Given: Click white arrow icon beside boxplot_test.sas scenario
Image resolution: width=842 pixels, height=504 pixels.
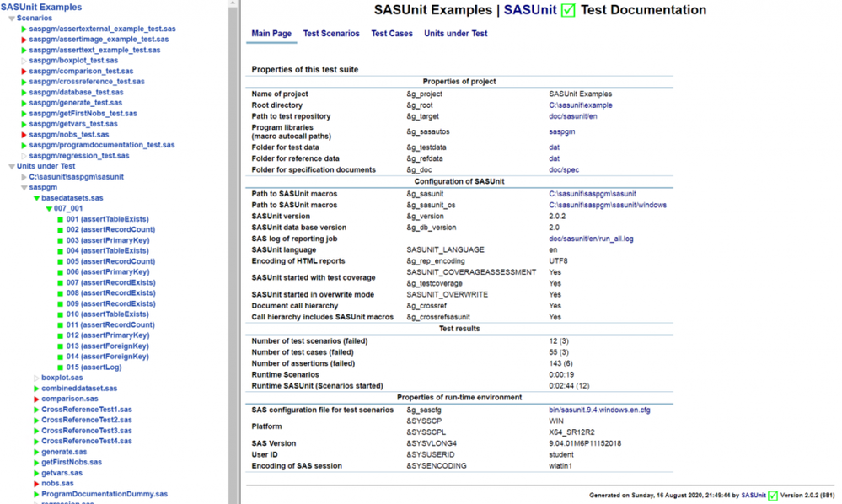Looking at the screenshot, I should (24, 61).
